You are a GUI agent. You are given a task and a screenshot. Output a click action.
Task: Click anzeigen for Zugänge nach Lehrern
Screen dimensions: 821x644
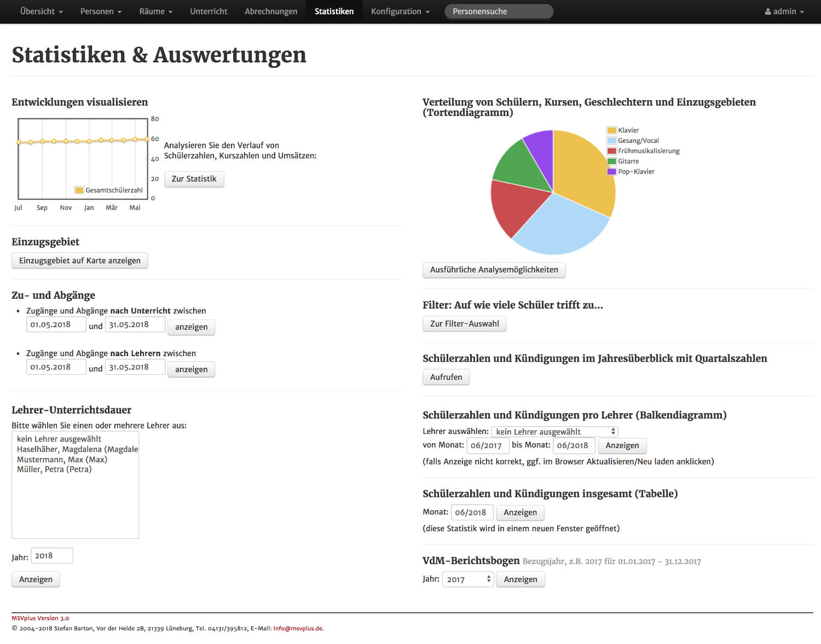pos(191,370)
